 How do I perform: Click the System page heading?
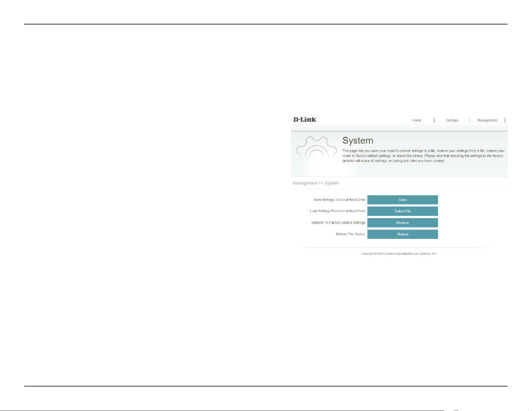[x=357, y=141]
